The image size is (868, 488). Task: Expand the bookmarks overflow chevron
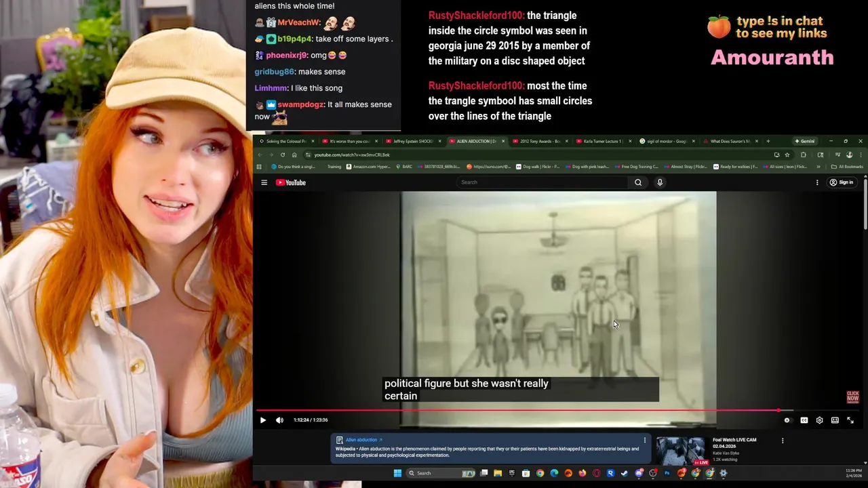(x=818, y=167)
